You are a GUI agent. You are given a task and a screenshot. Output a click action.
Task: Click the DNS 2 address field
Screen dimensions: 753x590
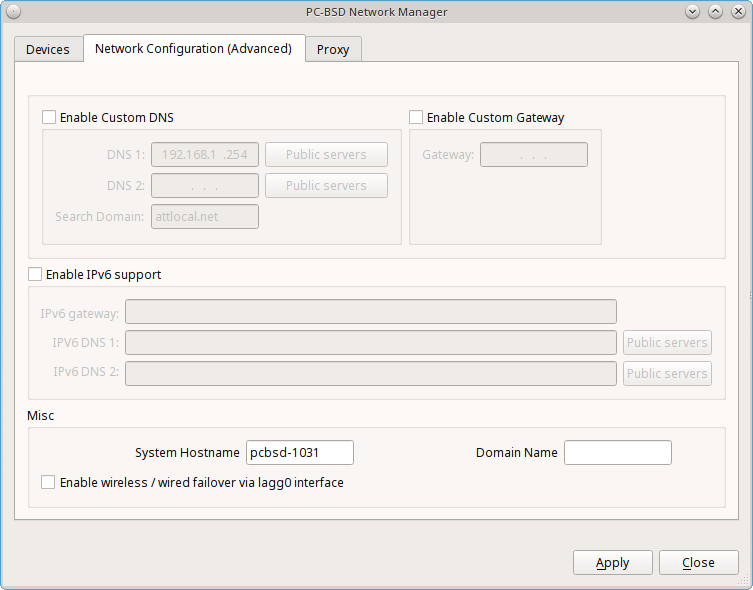(205, 185)
